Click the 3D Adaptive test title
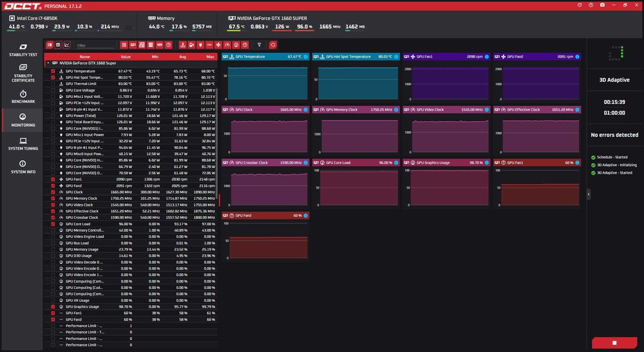Viewport: 644px width, 352px height. [614, 80]
